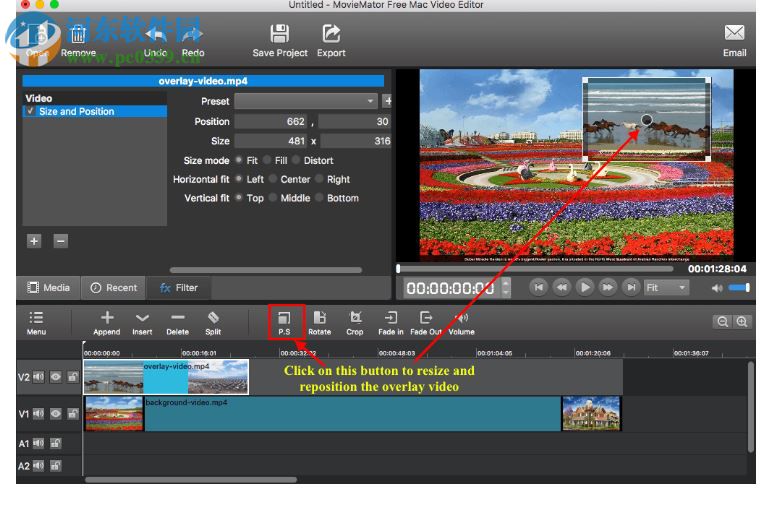
Task: Remove filter with minus button
Action: [61, 241]
